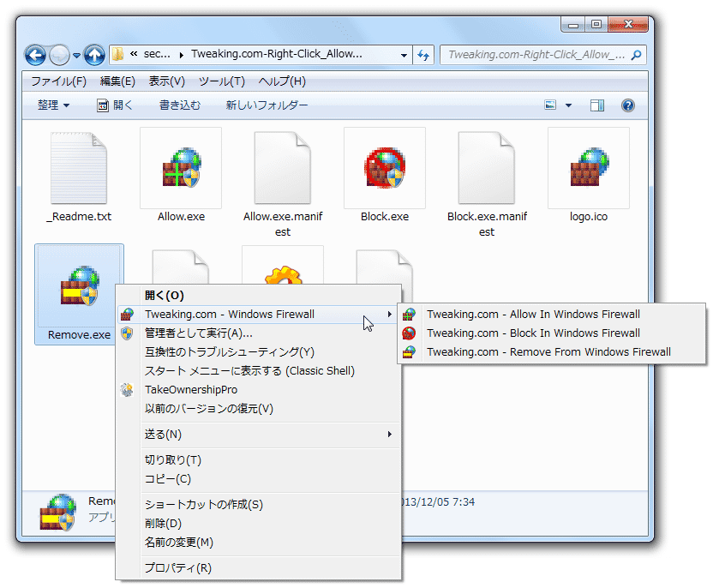Select the Block.exe.manifest file icon
Viewport: 713px width, 588px height.
(487, 168)
